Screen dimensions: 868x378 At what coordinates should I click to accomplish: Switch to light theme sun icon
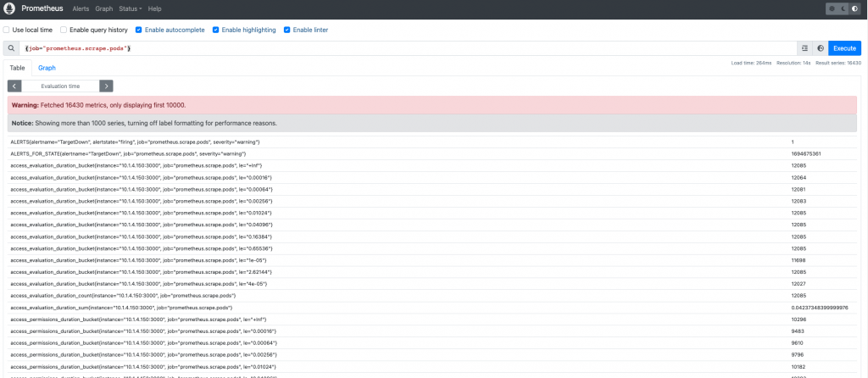pos(832,8)
